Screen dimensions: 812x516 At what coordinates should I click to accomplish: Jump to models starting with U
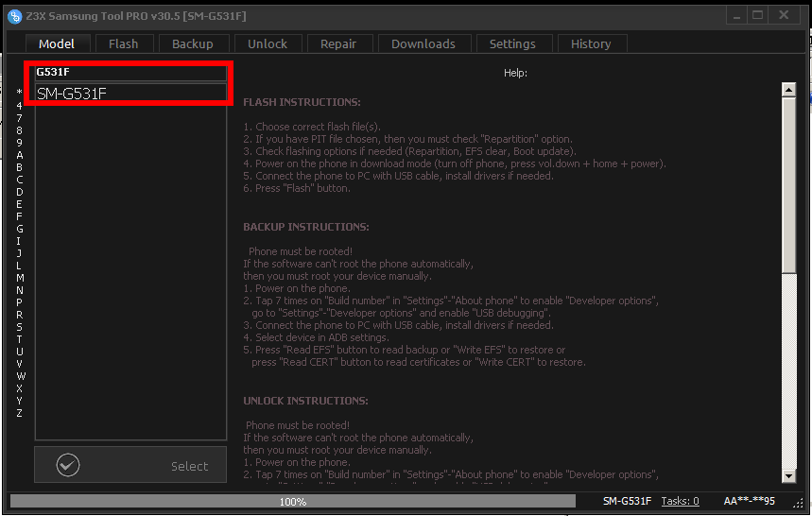(19, 352)
